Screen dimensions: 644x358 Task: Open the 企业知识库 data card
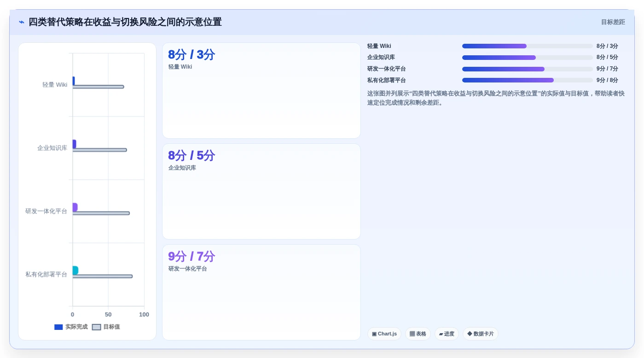click(261, 191)
